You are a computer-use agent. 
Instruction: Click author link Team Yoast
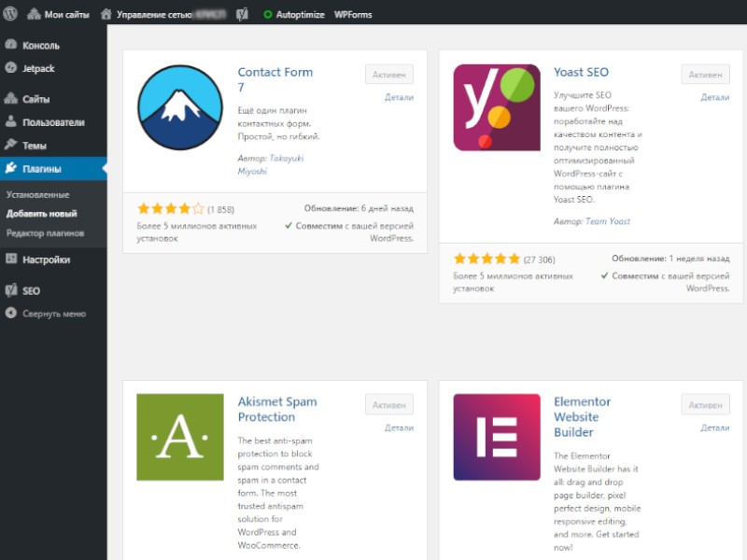click(606, 221)
